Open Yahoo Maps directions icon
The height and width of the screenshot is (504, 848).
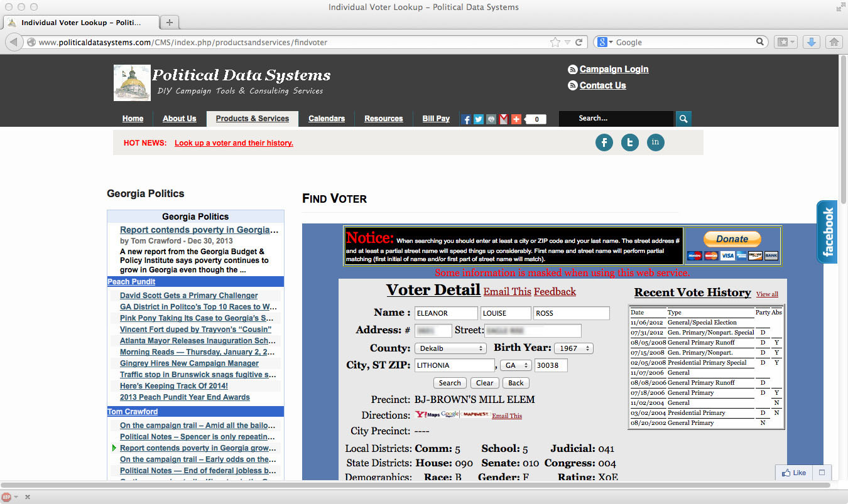(x=427, y=414)
